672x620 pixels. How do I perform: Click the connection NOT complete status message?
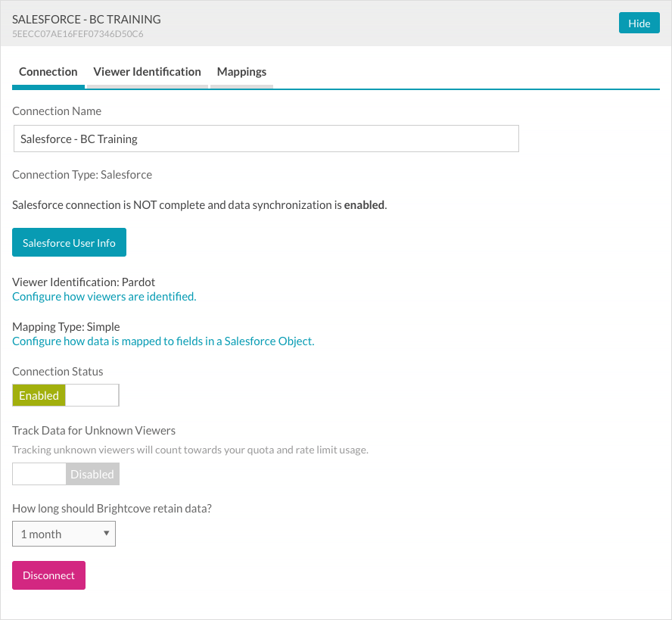click(199, 205)
